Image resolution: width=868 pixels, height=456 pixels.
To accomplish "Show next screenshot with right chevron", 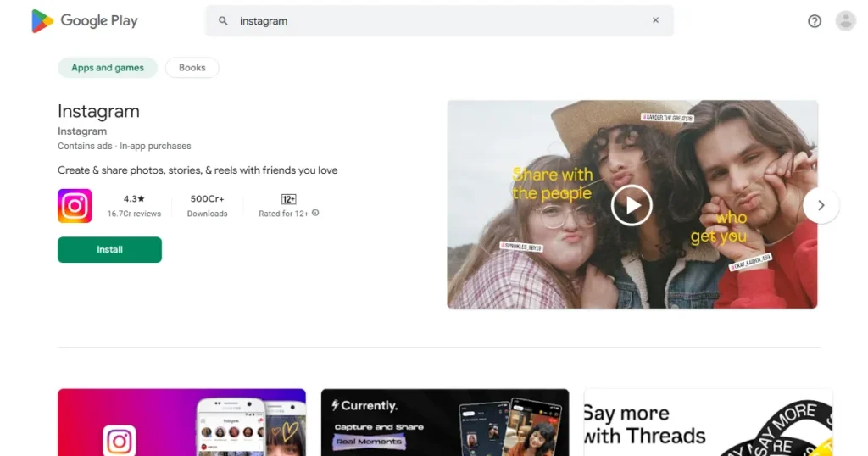I will (821, 205).
